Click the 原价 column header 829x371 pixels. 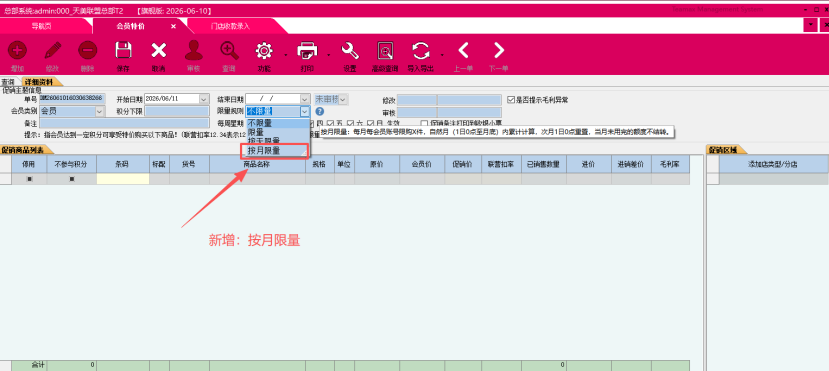tap(377, 164)
